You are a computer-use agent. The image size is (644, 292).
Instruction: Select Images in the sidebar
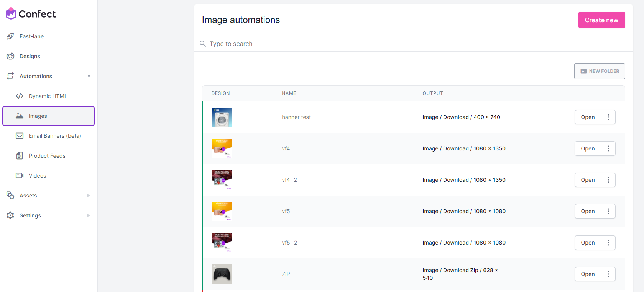coord(49,116)
